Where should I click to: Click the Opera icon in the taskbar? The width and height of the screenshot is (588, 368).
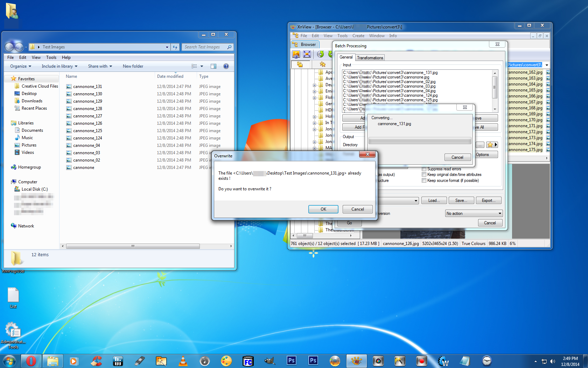(31, 361)
